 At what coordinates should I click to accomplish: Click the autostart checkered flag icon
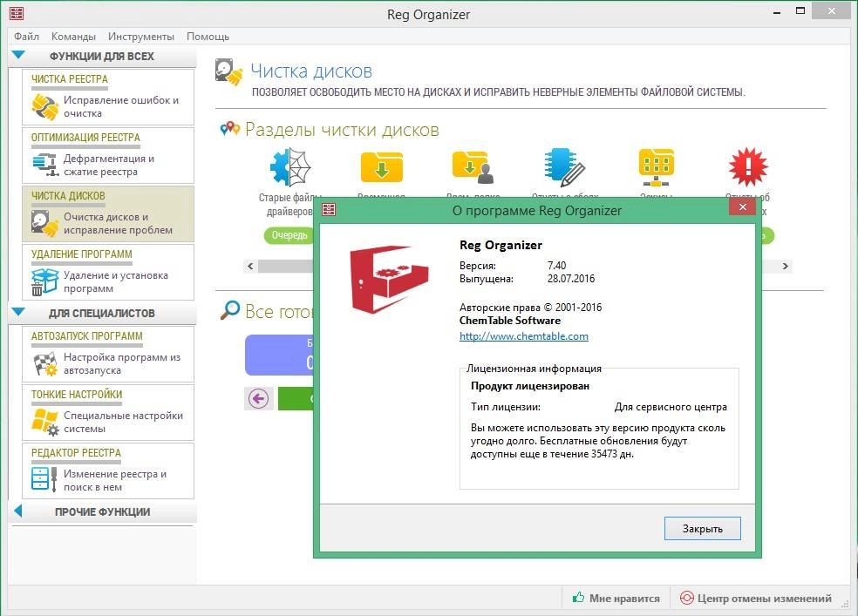tap(44, 364)
